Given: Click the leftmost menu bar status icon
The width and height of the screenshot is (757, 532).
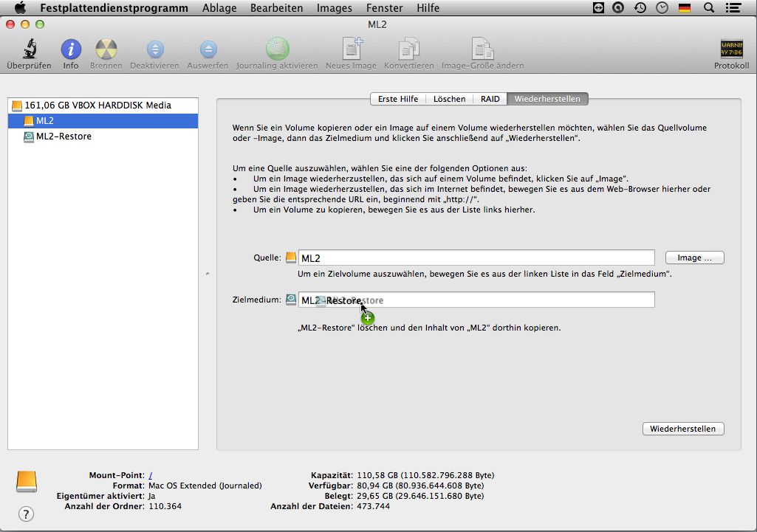Looking at the screenshot, I should pos(598,7).
